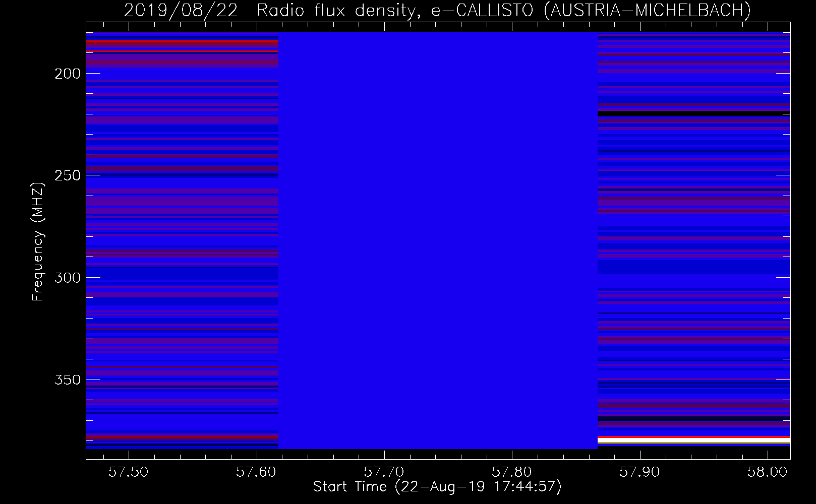
Task: Click the 57.60 time tick label
Action: (x=256, y=472)
